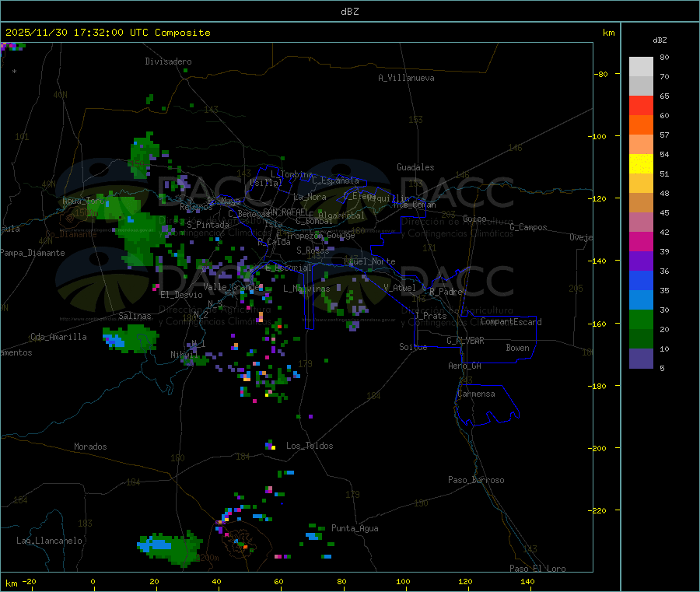
Task: Click the Paso_Barroso place label
Action: coord(476,480)
